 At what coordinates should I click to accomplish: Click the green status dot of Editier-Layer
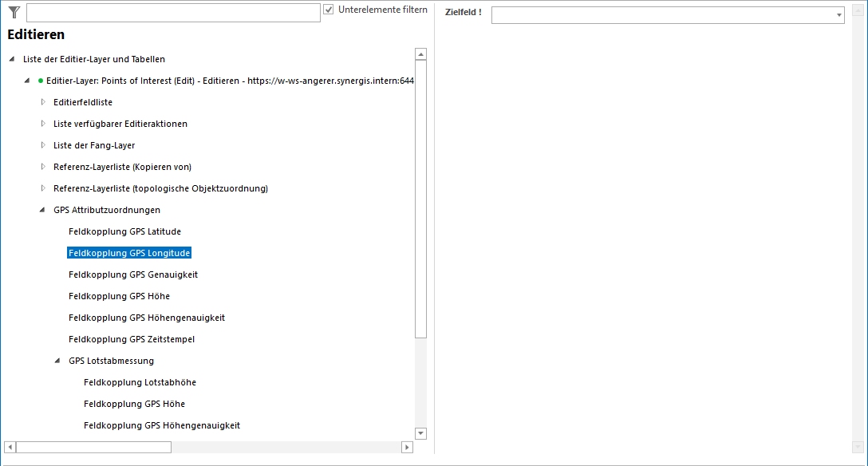click(41, 81)
